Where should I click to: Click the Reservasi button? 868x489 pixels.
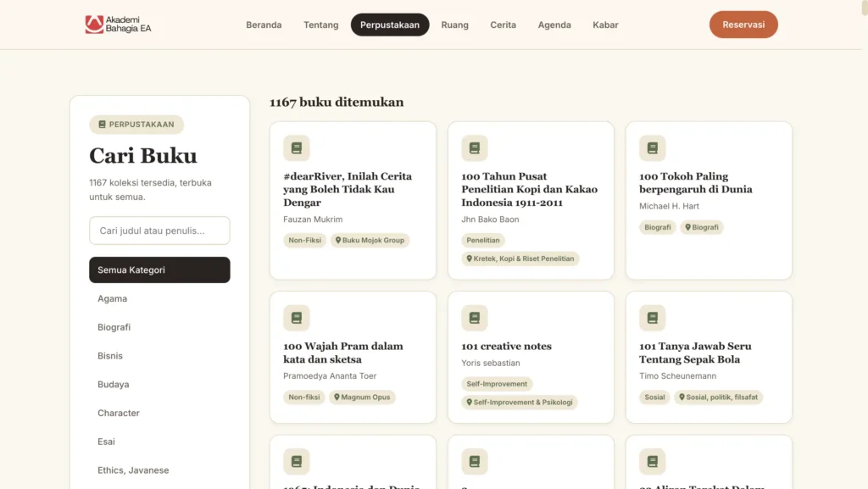(743, 25)
